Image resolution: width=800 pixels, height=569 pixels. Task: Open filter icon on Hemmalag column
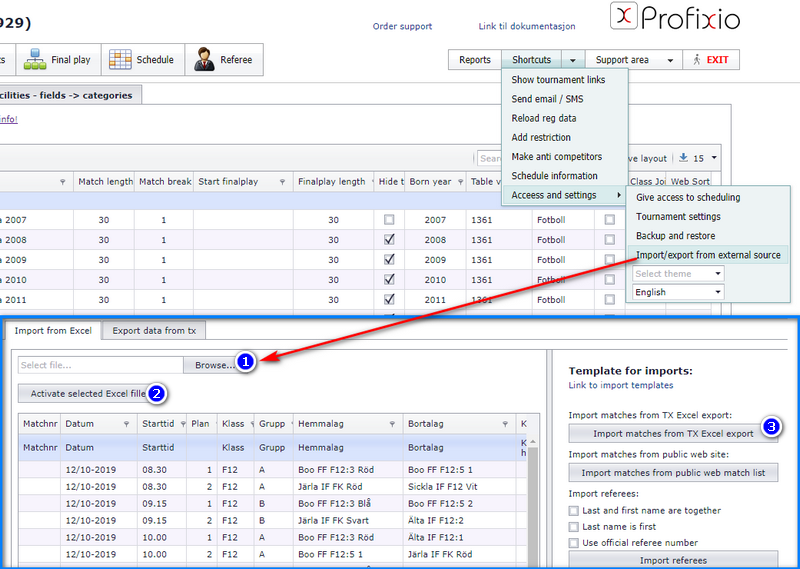pos(392,424)
